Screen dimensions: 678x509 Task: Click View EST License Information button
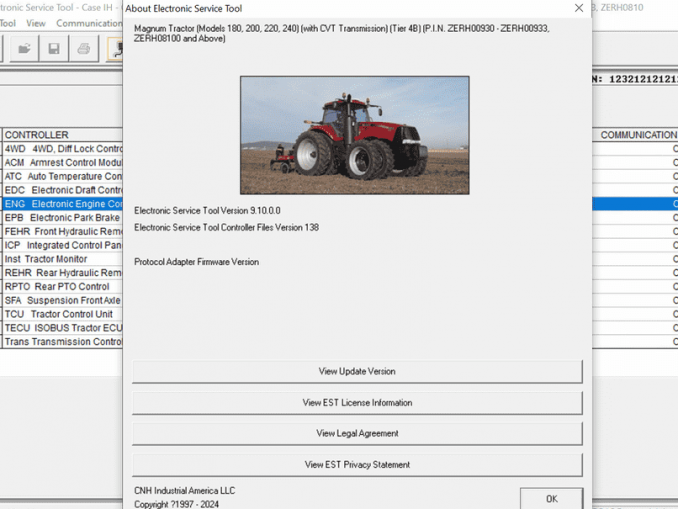(357, 403)
